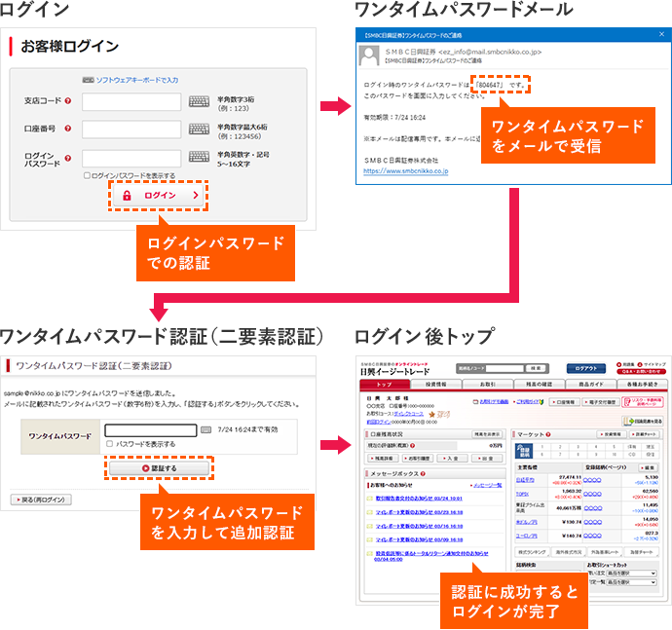Tick the パスワードを表示する checkbox
The height and width of the screenshot is (630, 672).
[110, 444]
